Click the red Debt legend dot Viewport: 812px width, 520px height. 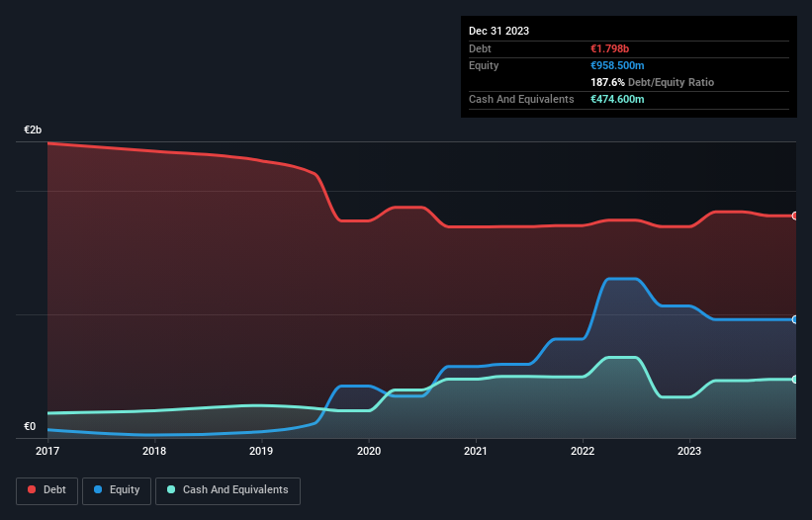32,489
